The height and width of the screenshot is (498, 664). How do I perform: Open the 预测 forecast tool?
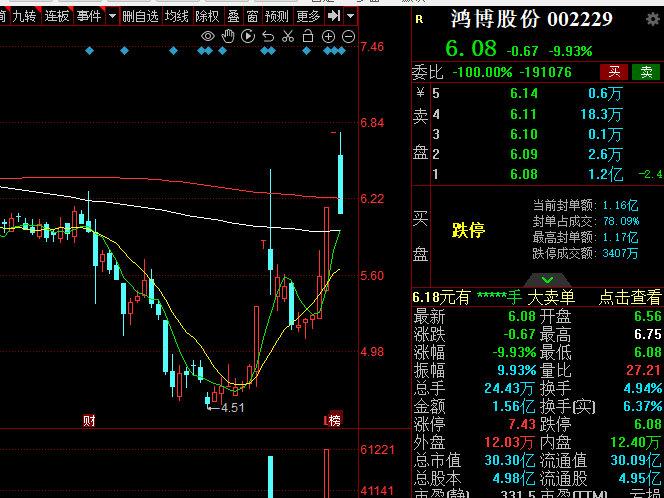pyautogui.click(x=277, y=17)
